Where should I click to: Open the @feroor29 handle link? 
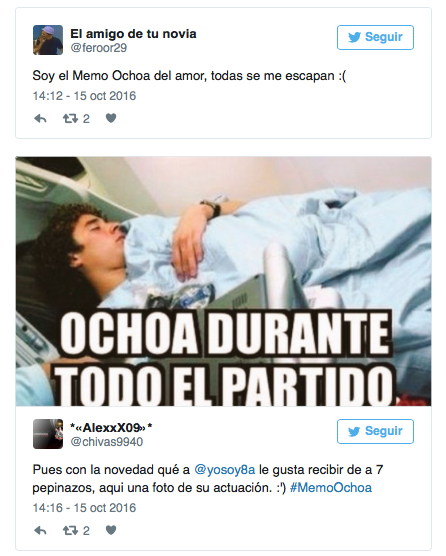pyautogui.click(x=99, y=48)
